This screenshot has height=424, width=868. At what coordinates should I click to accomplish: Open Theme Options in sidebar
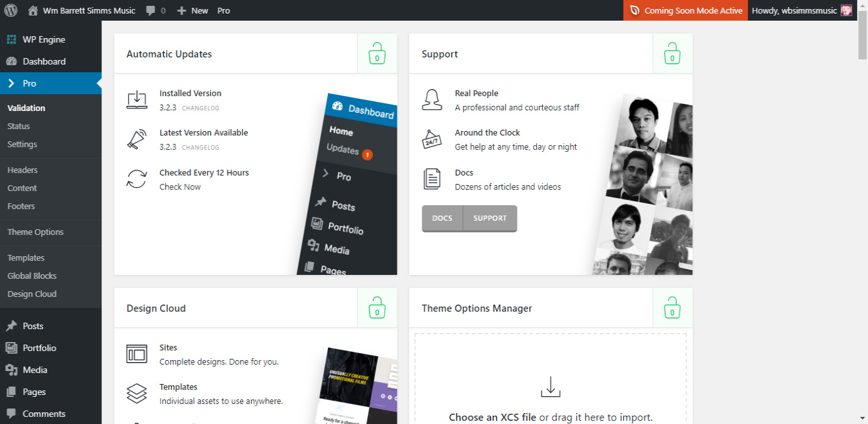35,232
